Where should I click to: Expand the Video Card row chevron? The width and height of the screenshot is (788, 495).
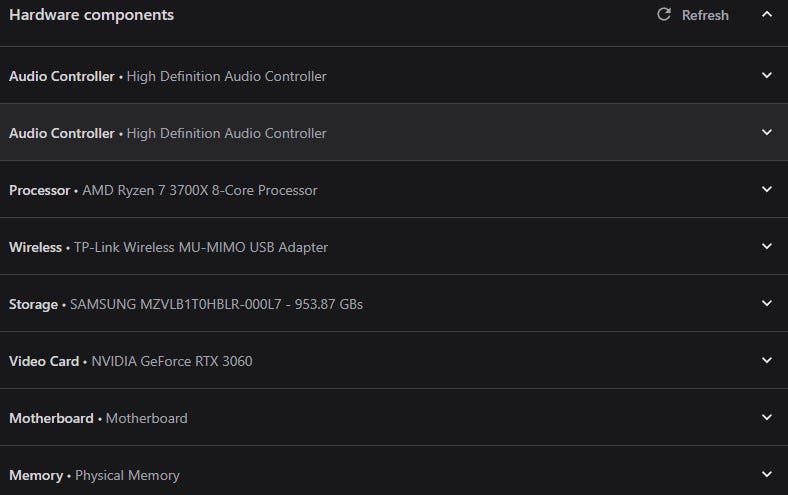pos(767,361)
